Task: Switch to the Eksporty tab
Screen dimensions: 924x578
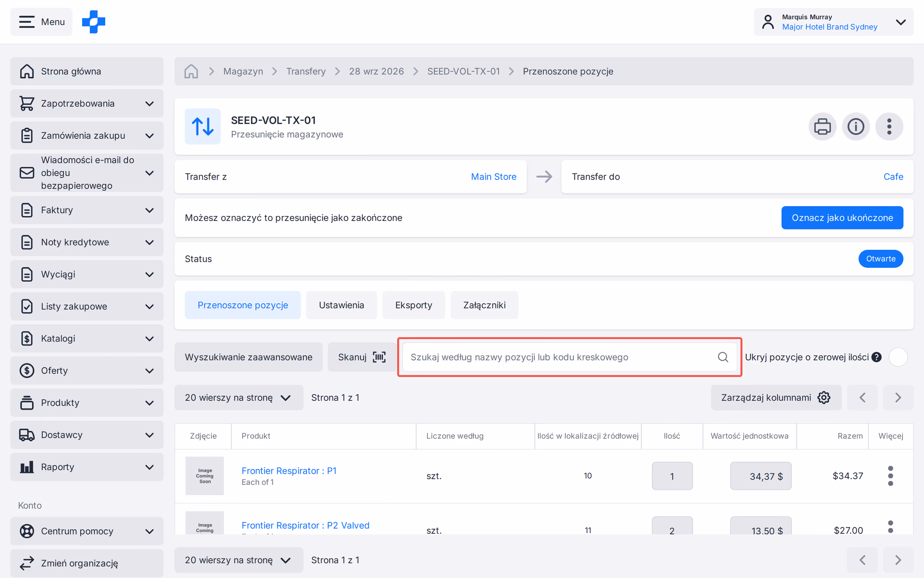Action: tap(414, 305)
